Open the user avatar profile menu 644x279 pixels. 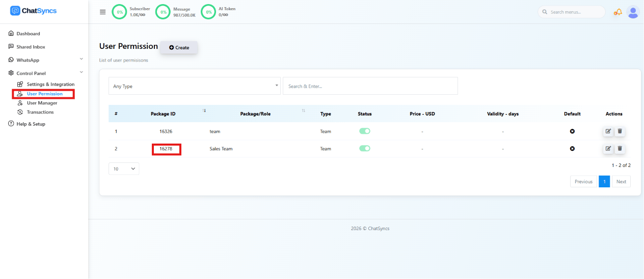pos(633,12)
